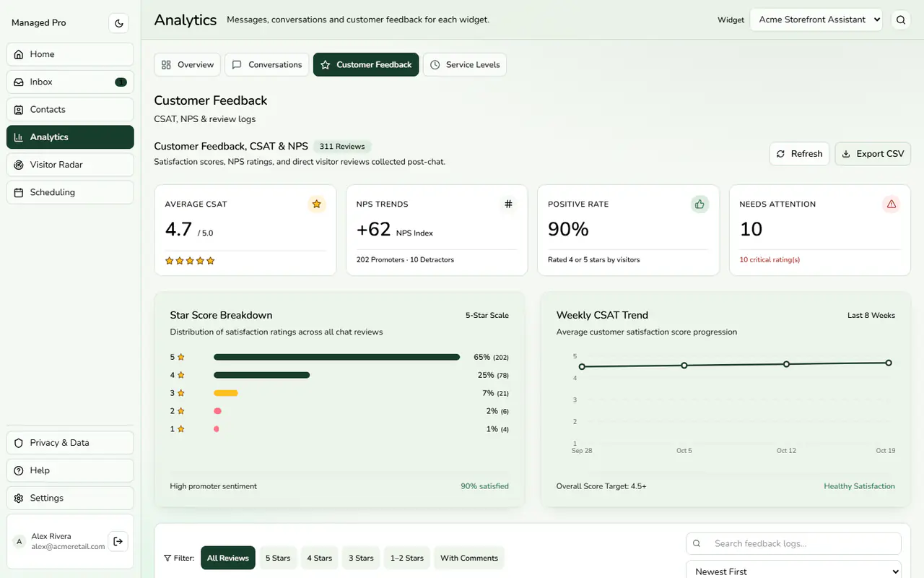924x578 pixels.
Task: Open the Scheduling page
Action: [x=70, y=192]
